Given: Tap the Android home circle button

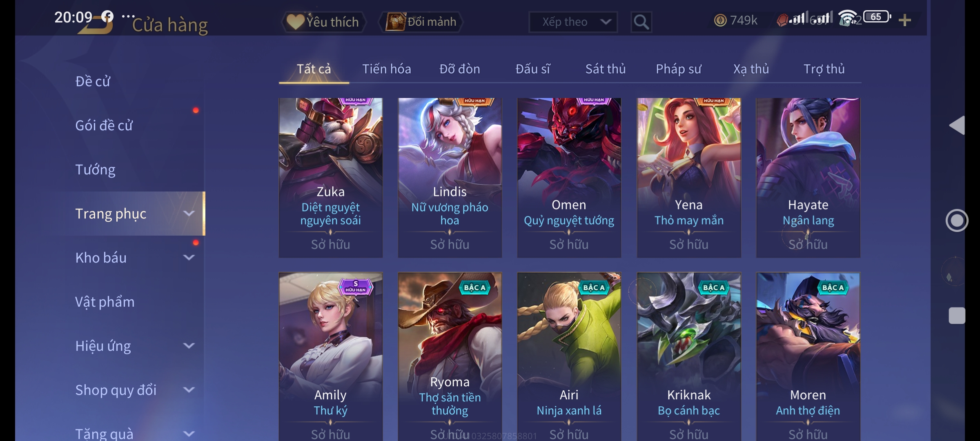Looking at the screenshot, I should point(957,220).
